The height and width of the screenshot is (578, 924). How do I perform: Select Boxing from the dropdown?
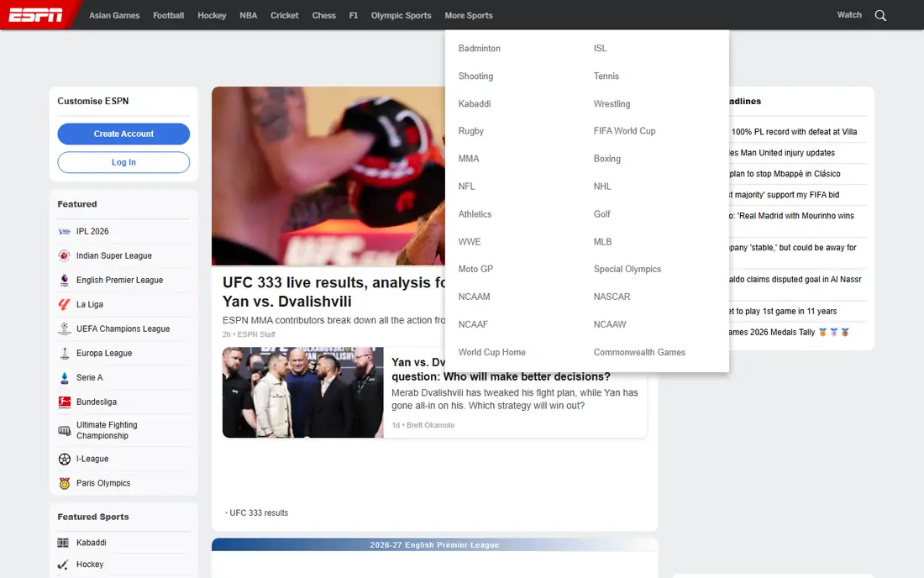click(607, 159)
